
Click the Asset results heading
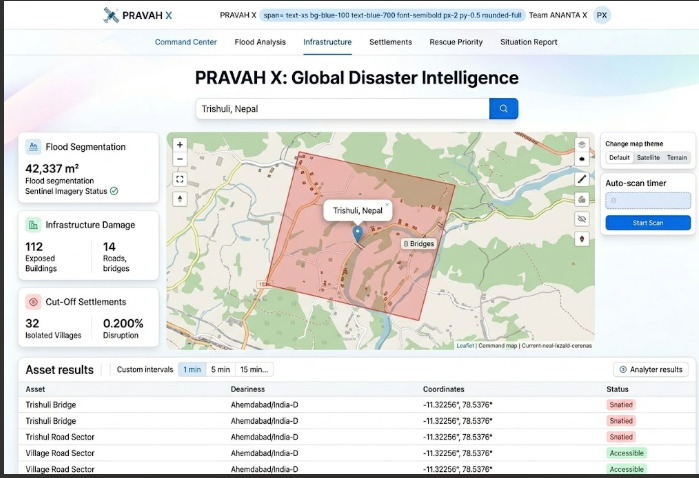60,370
